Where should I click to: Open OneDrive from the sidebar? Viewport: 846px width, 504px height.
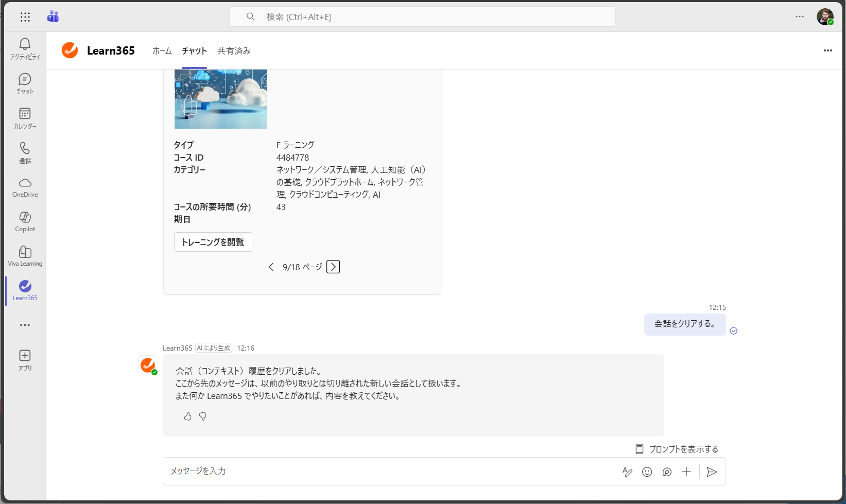click(25, 187)
